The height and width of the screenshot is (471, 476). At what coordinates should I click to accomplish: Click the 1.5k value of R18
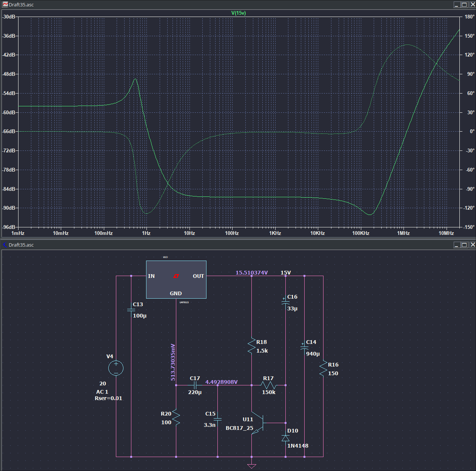[x=262, y=351]
